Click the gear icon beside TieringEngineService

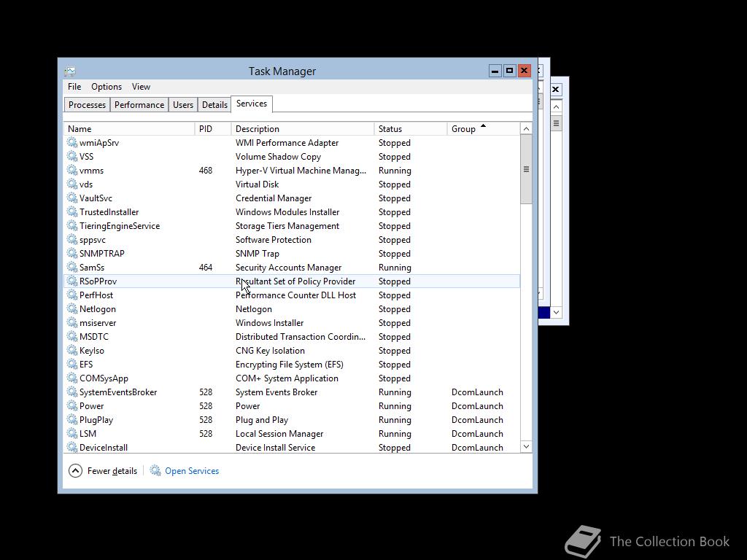tap(72, 225)
